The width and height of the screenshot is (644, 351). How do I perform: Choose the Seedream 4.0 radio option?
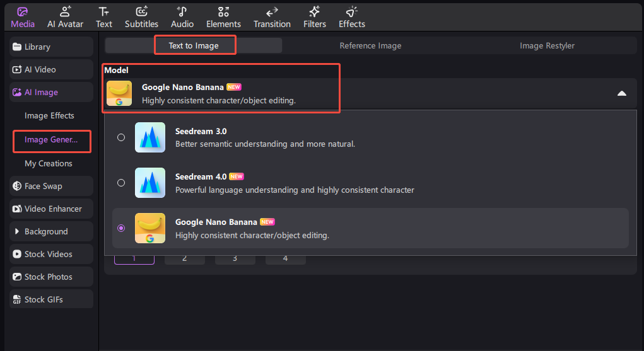(121, 183)
